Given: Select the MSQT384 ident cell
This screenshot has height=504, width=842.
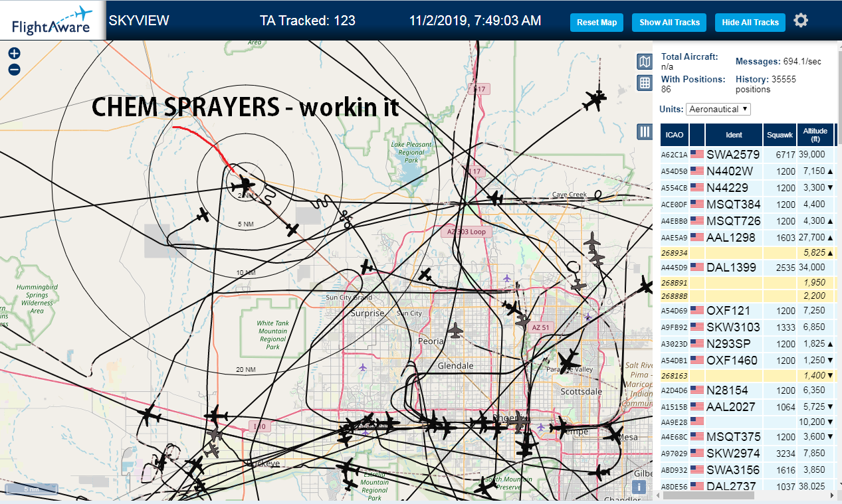Looking at the screenshot, I should pos(734,205).
